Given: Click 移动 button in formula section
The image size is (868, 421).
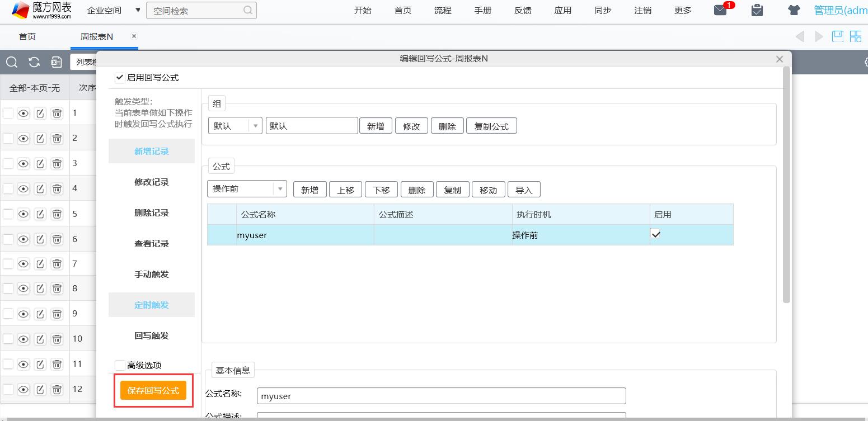Looking at the screenshot, I should click(488, 190).
